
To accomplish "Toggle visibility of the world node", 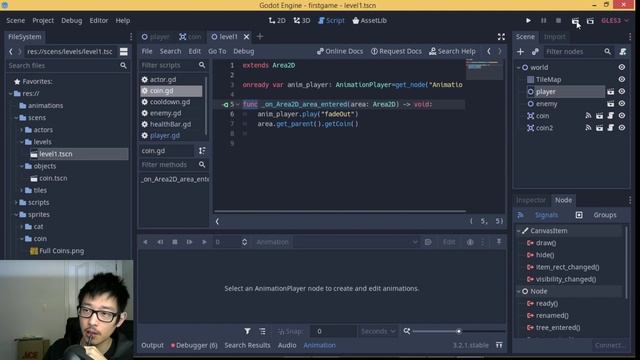I will click(622, 67).
